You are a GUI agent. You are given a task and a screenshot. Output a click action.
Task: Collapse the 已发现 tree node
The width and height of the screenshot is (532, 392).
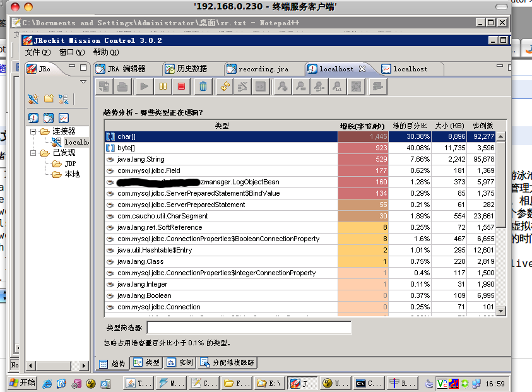tap(33, 153)
